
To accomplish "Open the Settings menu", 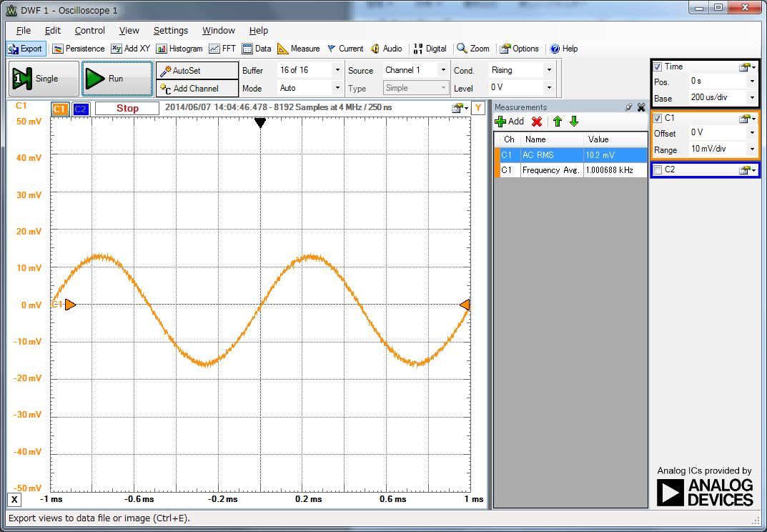I will [x=170, y=30].
